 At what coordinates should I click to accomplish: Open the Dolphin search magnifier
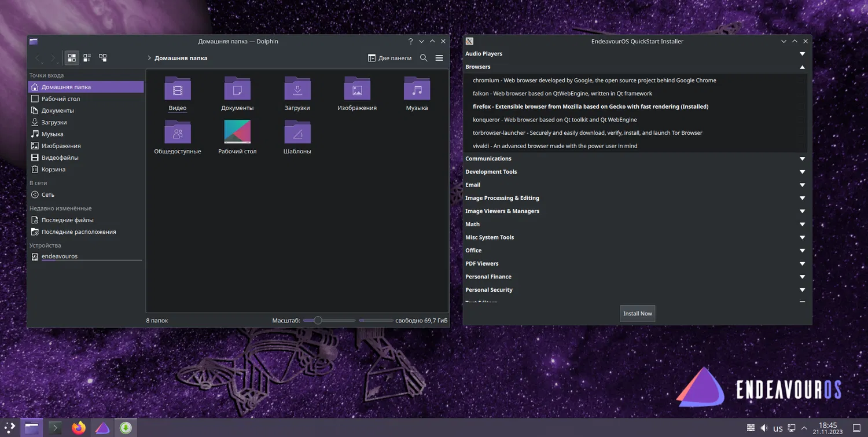coord(424,58)
